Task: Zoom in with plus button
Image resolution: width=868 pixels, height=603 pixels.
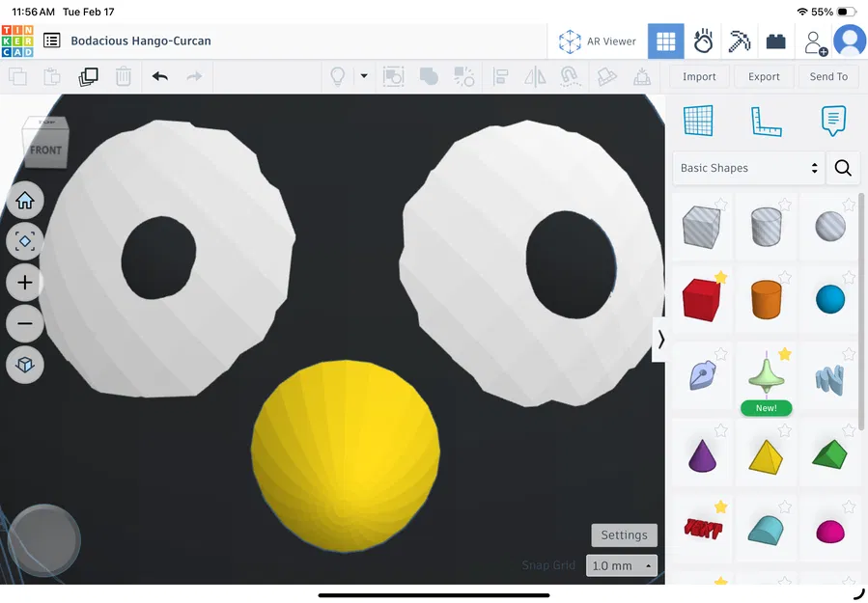Action: pyautogui.click(x=25, y=283)
